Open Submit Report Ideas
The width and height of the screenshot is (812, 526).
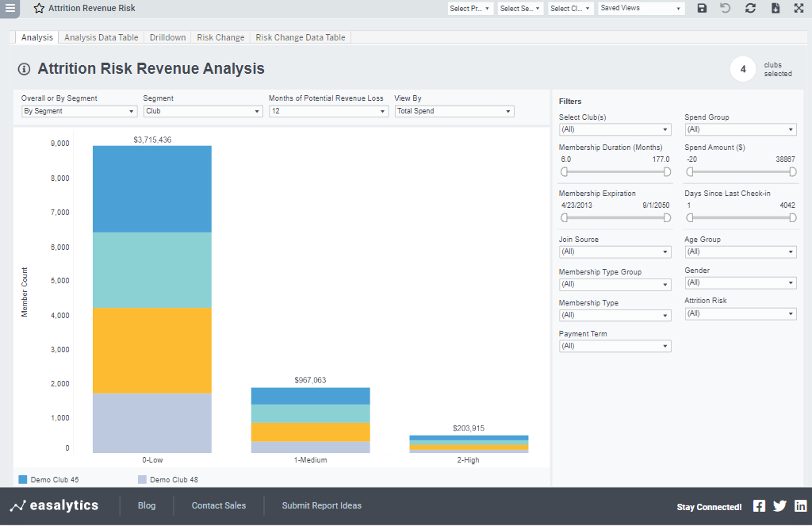[x=321, y=505]
